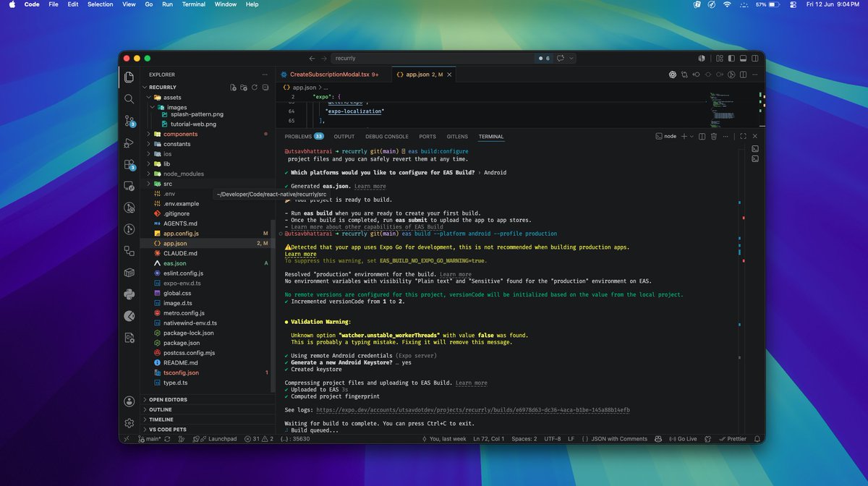Expand the TIMELINE section
Screen dimensions: 868x486
point(161,419)
